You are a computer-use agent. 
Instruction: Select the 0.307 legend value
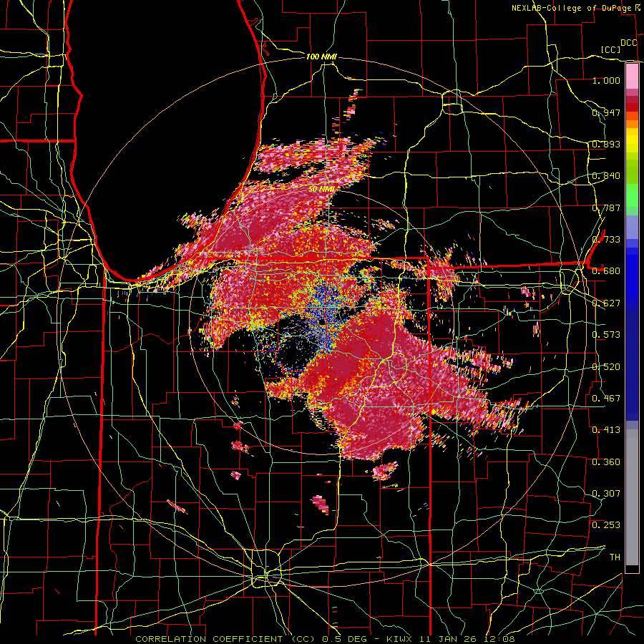606,494
